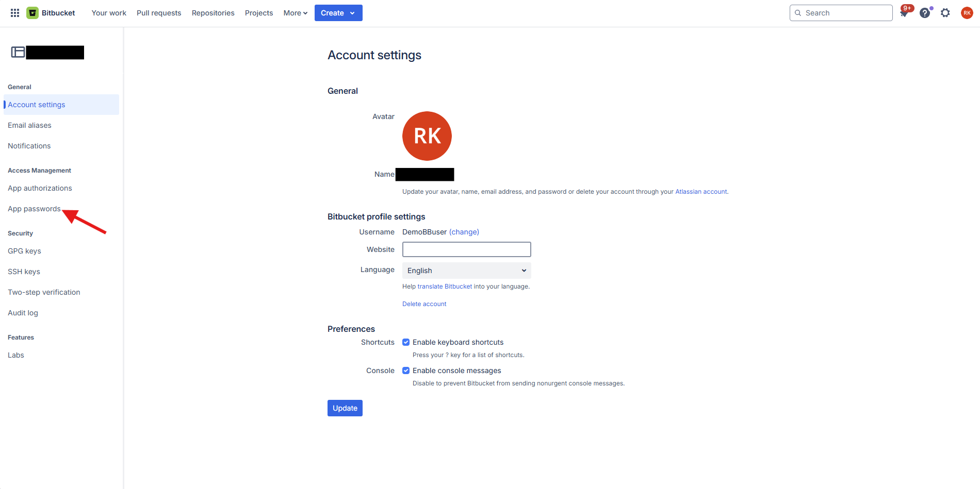Open notifications from the bell icon
Viewport: 980px width, 489px height.
904,12
